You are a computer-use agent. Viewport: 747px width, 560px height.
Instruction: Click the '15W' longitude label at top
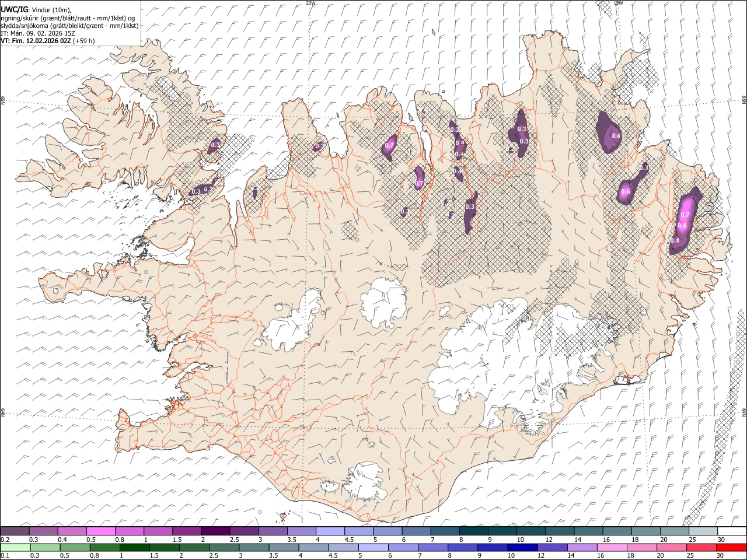click(x=619, y=3)
